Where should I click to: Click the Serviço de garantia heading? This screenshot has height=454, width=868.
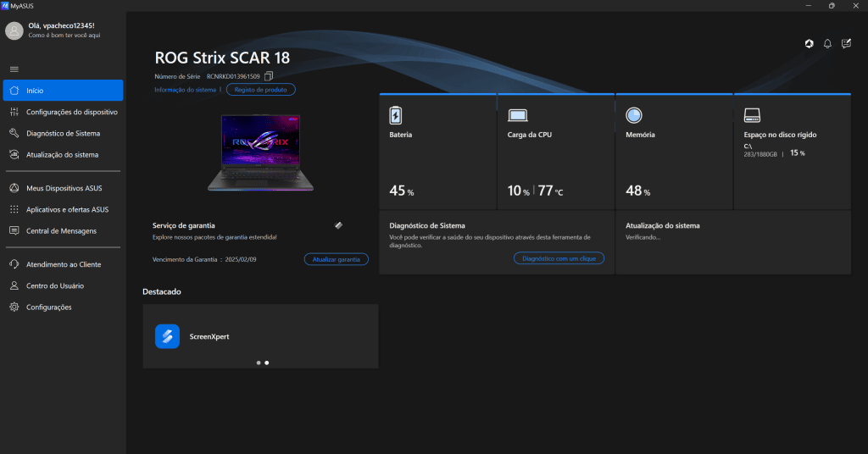[184, 225]
